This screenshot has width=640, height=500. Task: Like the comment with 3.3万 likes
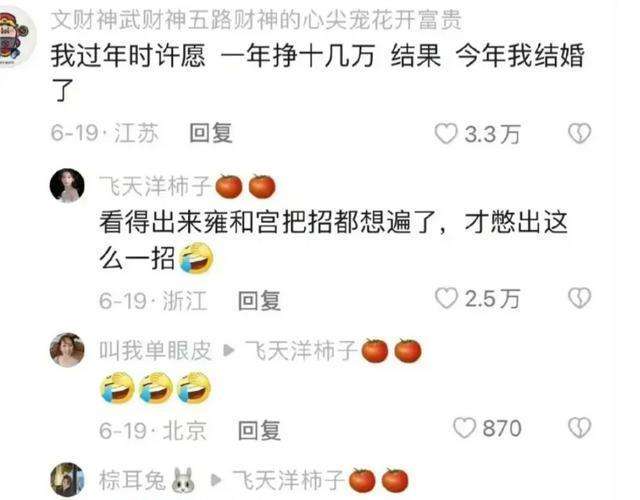pyautogui.click(x=446, y=134)
